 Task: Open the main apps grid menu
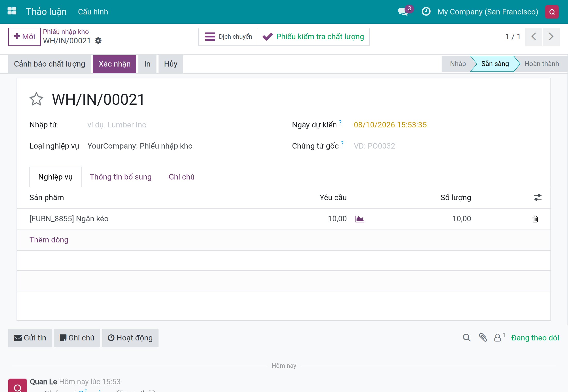coord(12,11)
